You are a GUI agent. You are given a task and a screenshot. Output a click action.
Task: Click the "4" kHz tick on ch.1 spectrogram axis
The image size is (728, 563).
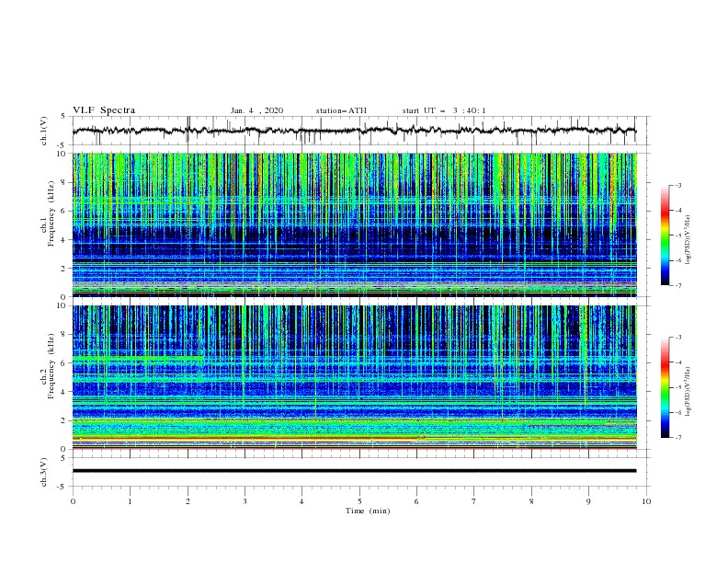(64, 240)
